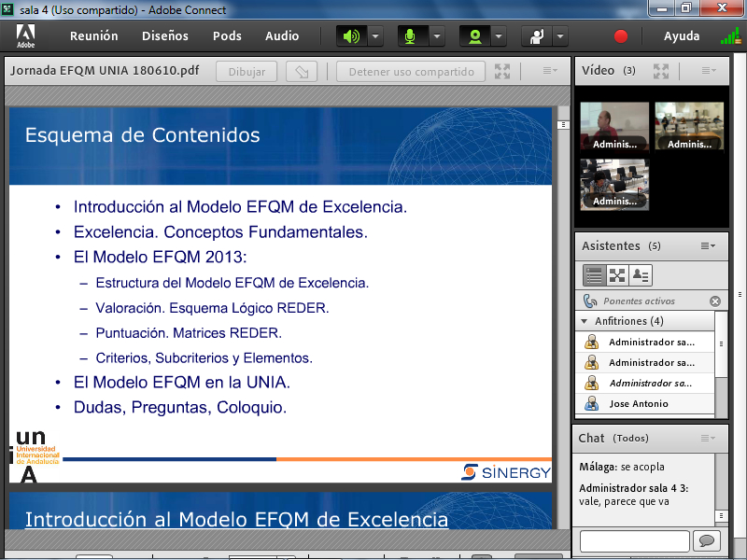The width and height of the screenshot is (747, 560).
Task: Click the Ponentes activos phone icon
Action: (x=590, y=301)
